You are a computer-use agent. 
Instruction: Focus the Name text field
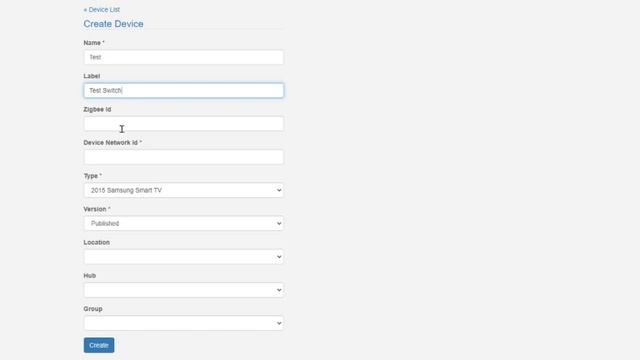coord(184,57)
